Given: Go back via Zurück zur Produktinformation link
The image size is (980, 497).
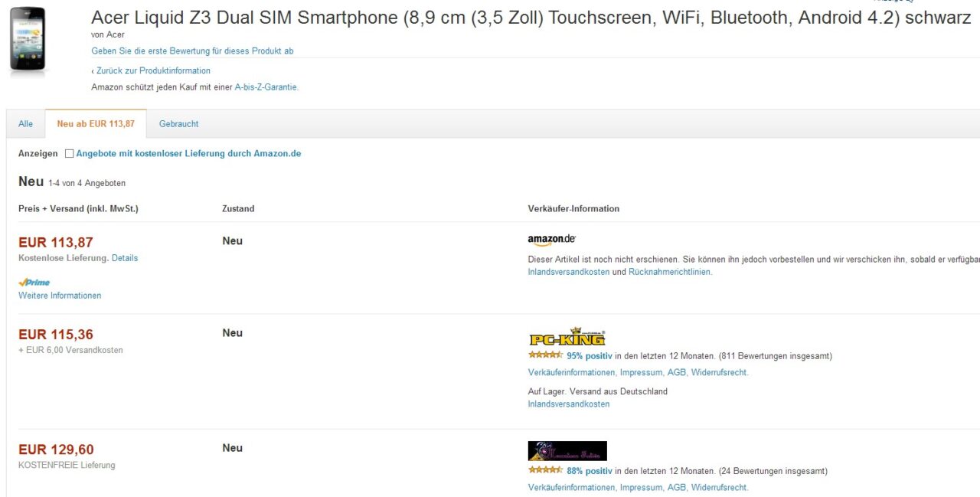Looking at the screenshot, I should point(151,70).
